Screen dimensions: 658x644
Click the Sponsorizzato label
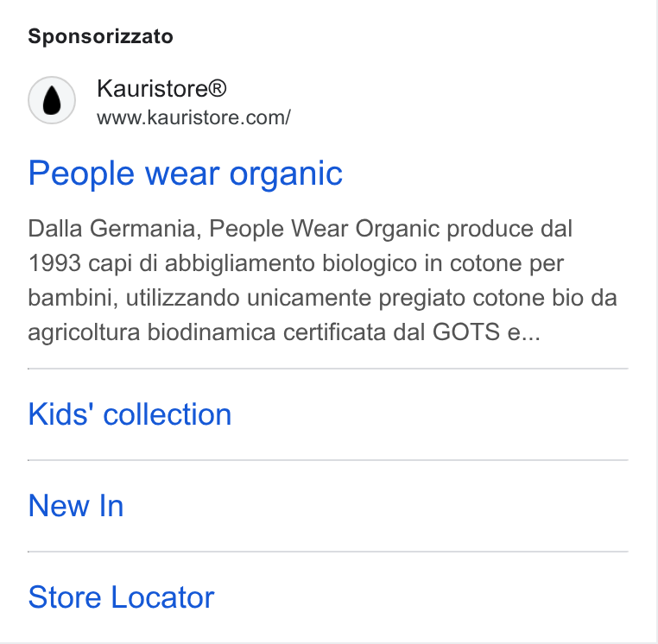tap(100, 36)
